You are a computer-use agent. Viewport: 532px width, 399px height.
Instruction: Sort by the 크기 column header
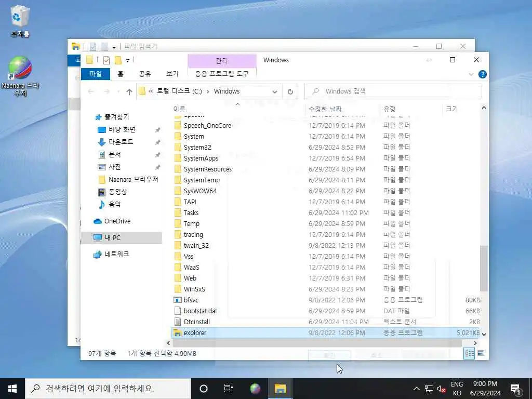click(x=451, y=109)
